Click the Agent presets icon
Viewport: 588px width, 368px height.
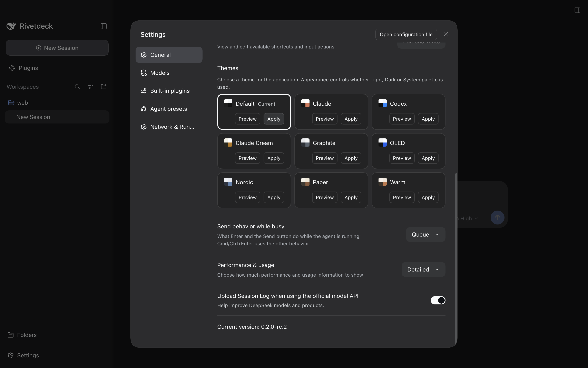point(144,109)
